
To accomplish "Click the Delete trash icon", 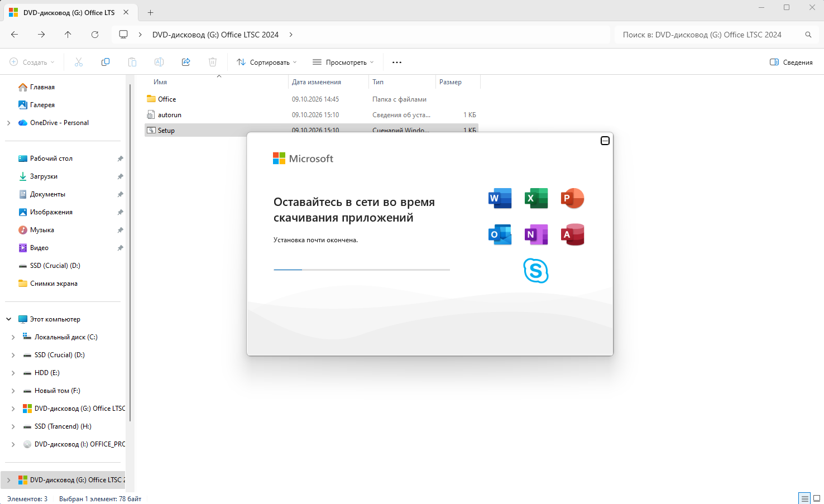I will coord(213,62).
